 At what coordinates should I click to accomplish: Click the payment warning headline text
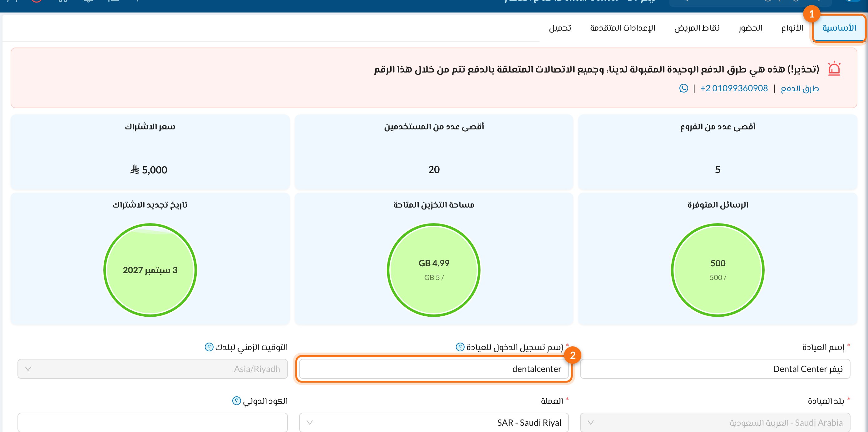point(596,69)
